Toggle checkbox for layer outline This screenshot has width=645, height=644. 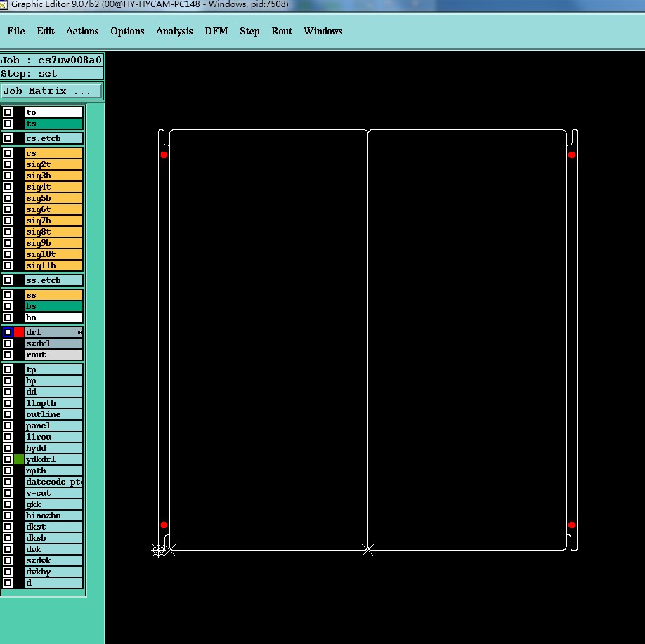click(x=8, y=414)
